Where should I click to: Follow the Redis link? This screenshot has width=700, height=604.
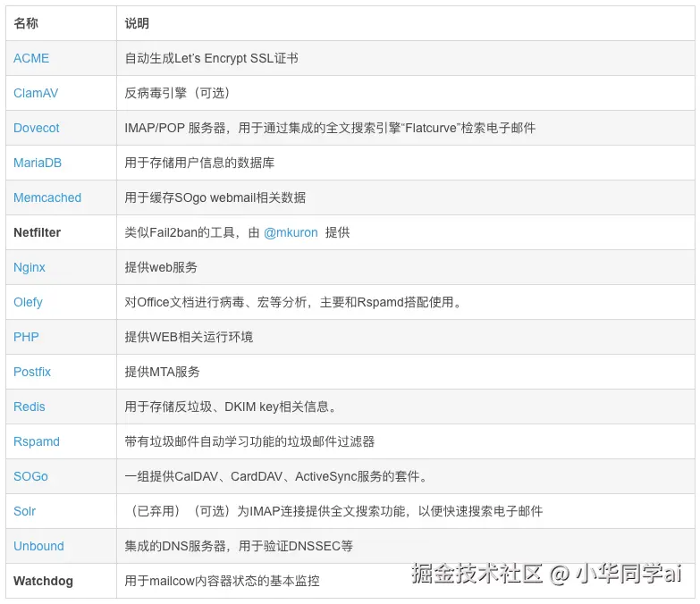pos(30,407)
